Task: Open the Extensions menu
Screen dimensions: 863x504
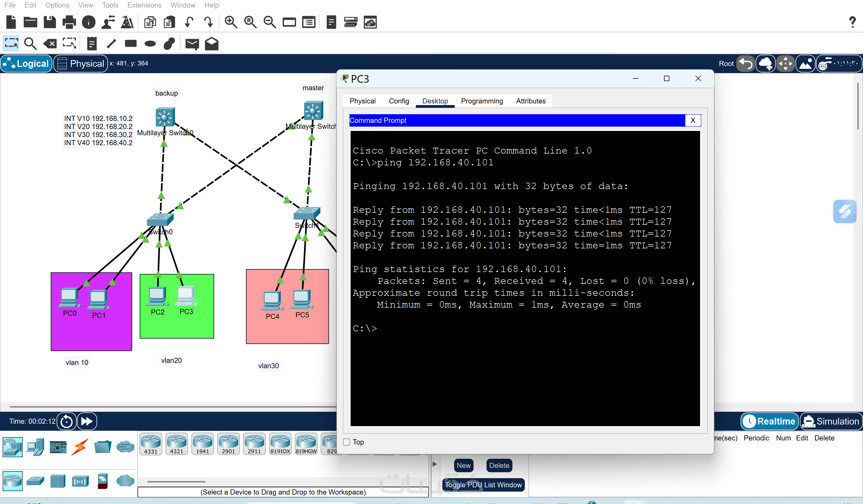Action: coord(144,5)
